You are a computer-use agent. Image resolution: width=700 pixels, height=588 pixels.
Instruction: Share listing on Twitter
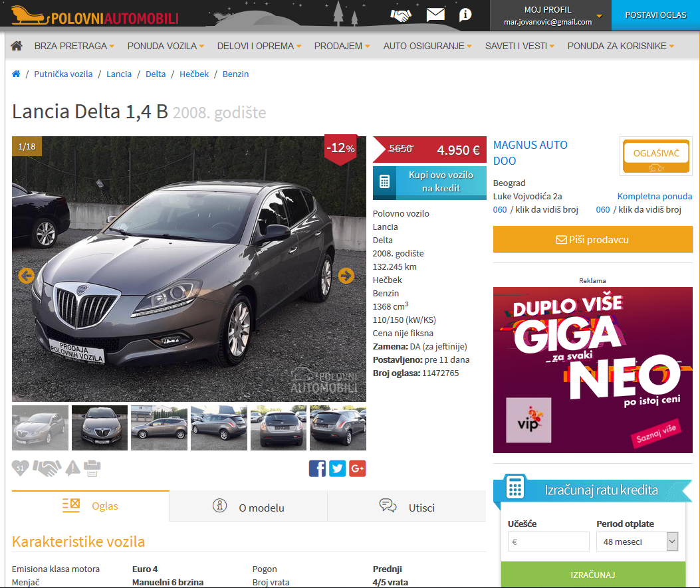point(338,468)
